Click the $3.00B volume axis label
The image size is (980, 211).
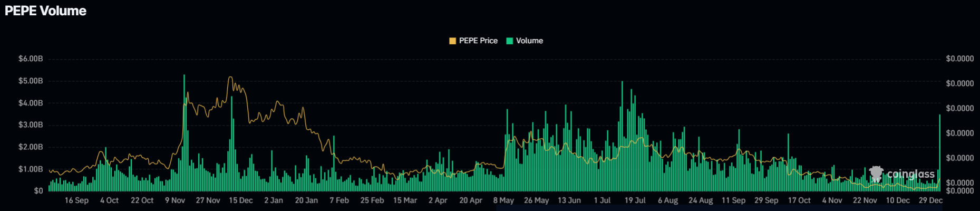[x=31, y=125]
